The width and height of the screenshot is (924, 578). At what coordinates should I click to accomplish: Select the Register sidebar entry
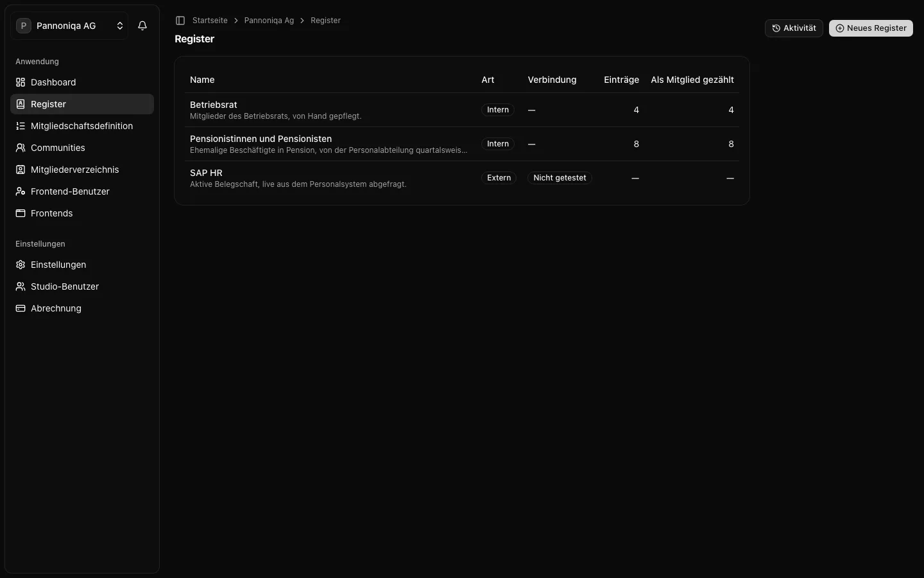[82, 104]
